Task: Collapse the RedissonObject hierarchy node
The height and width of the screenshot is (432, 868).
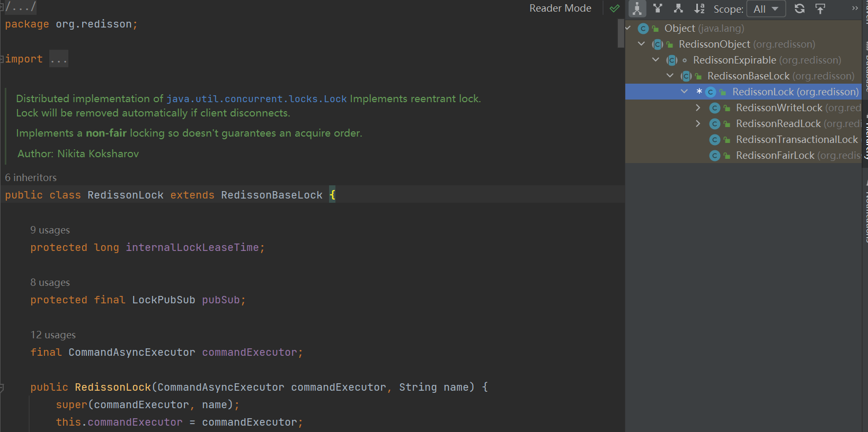Action: 642,44
